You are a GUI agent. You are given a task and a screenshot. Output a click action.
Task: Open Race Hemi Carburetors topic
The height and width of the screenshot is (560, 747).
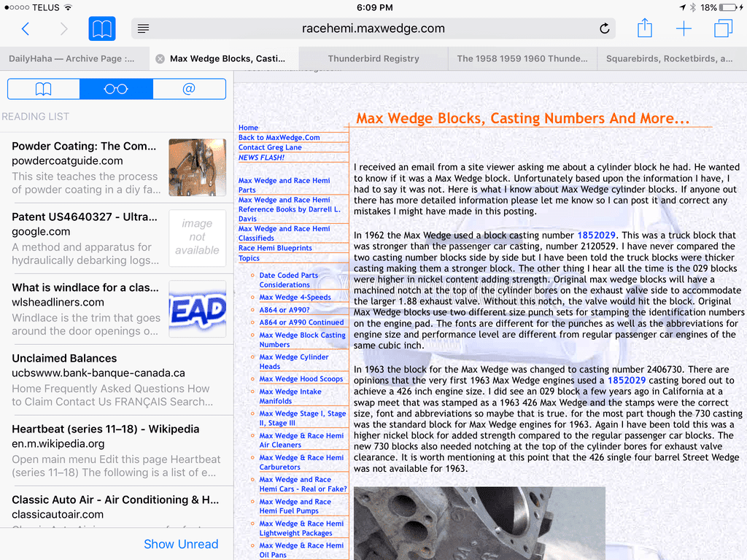point(301,462)
